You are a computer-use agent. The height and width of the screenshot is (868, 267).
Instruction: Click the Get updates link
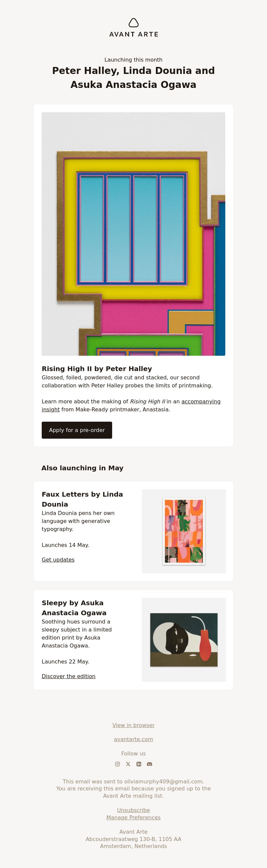tap(58, 559)
